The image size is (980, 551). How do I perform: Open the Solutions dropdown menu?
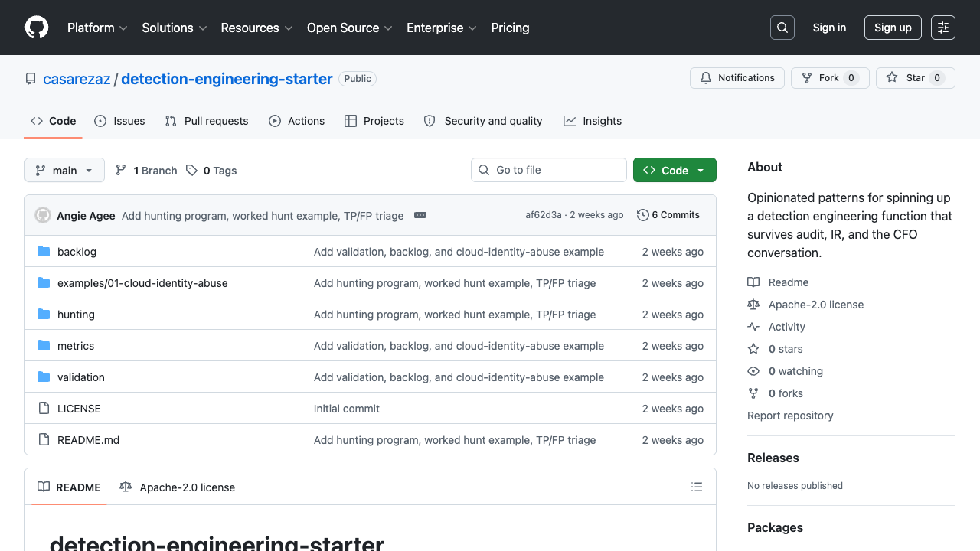point(175,28)
